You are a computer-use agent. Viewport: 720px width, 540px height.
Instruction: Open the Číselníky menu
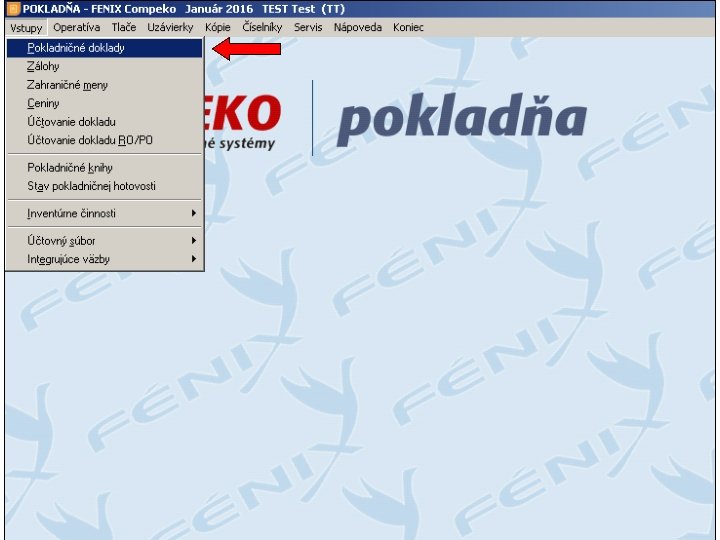pyautogui.click(x=262, y=28)
